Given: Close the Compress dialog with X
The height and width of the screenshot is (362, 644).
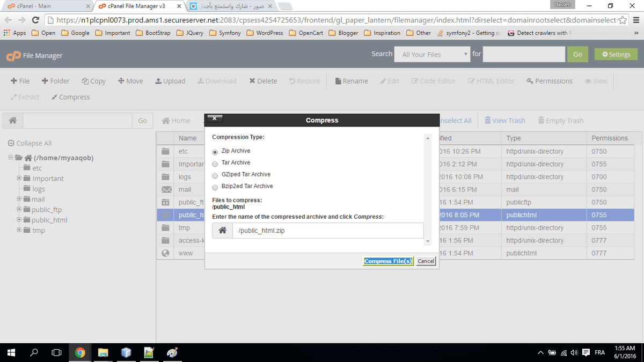Looking at the screenshot, I should point(214,119).
